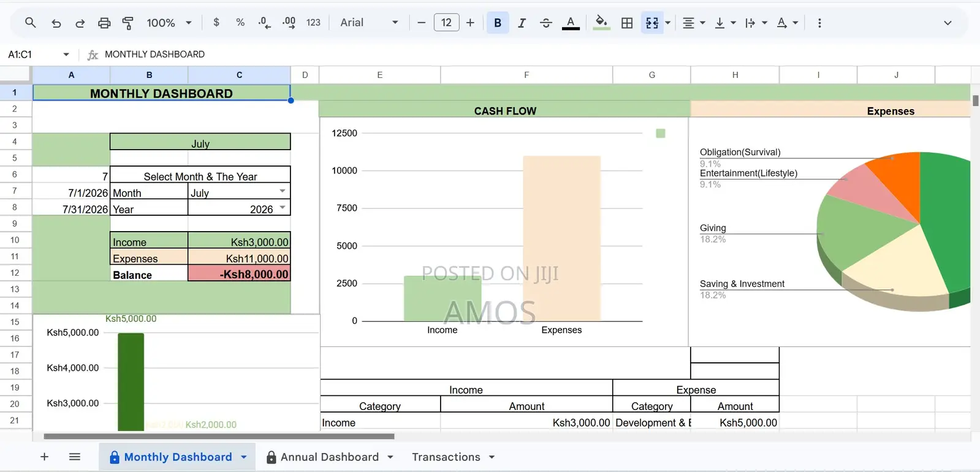
Task: Click the Ksh3,000.00 income cell in C10
Action: pyautogui.click(x=239, y=240)
